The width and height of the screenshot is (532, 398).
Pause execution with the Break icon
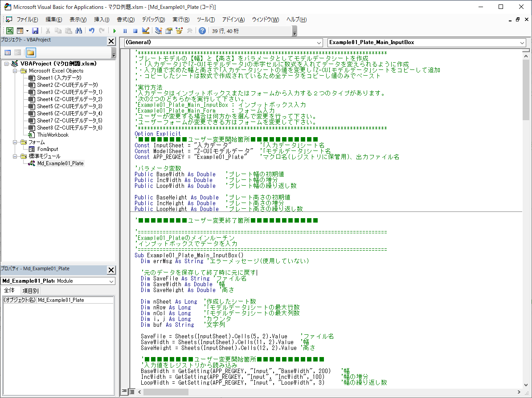[125, 30]
